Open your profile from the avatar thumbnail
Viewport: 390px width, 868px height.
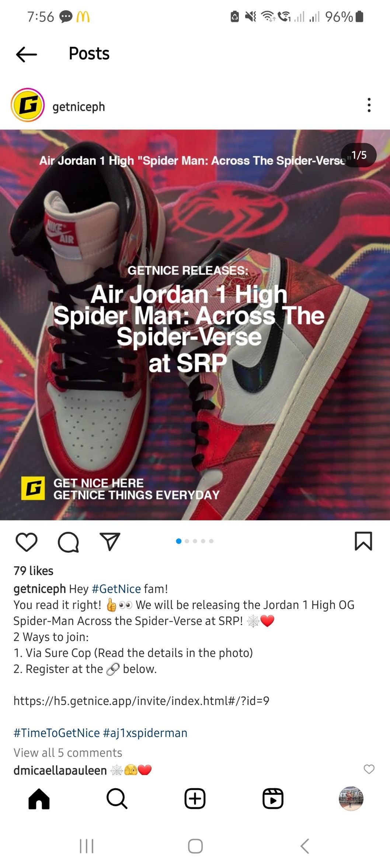[351, 799]
